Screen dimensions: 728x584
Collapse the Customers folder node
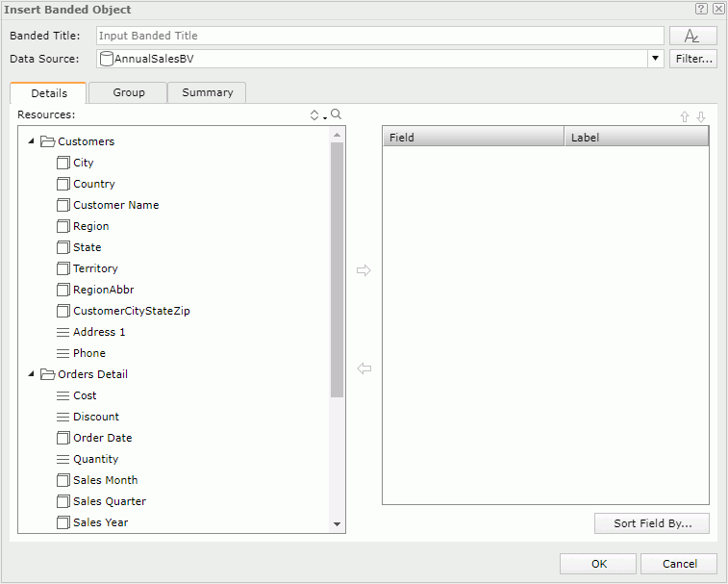pos(32,141)
